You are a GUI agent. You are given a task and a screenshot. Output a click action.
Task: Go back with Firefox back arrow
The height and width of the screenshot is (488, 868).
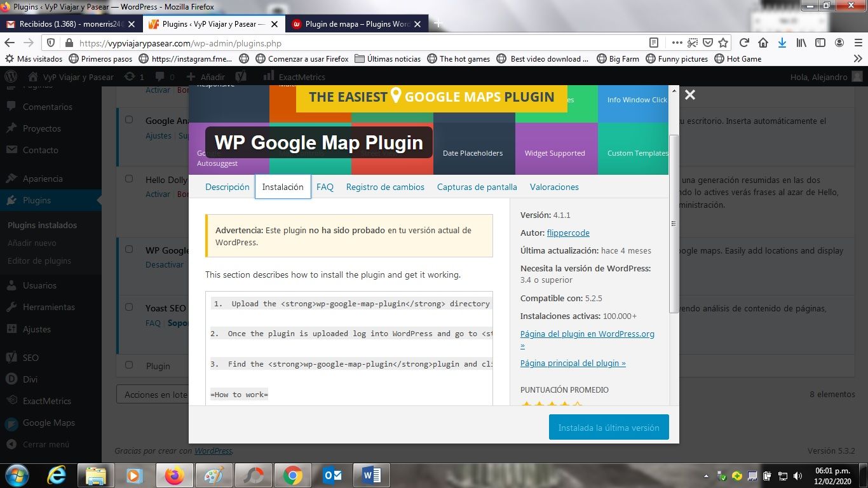coord(10,43)
